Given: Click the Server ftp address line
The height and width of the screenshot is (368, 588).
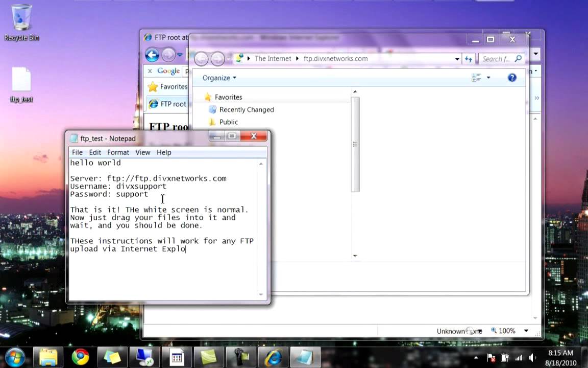Looking at the screenshot, I should point(148,178).
